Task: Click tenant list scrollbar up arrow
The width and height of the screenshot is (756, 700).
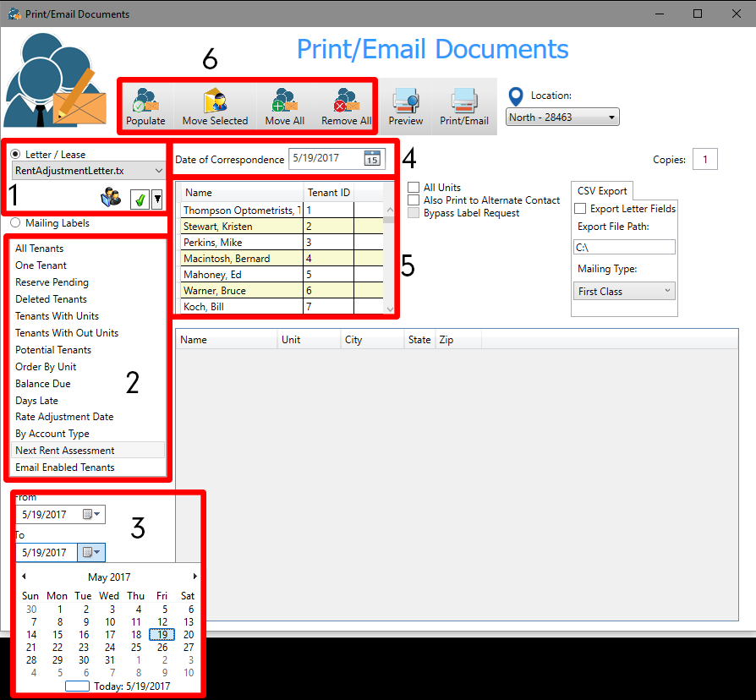Action: tap(390, 210)
